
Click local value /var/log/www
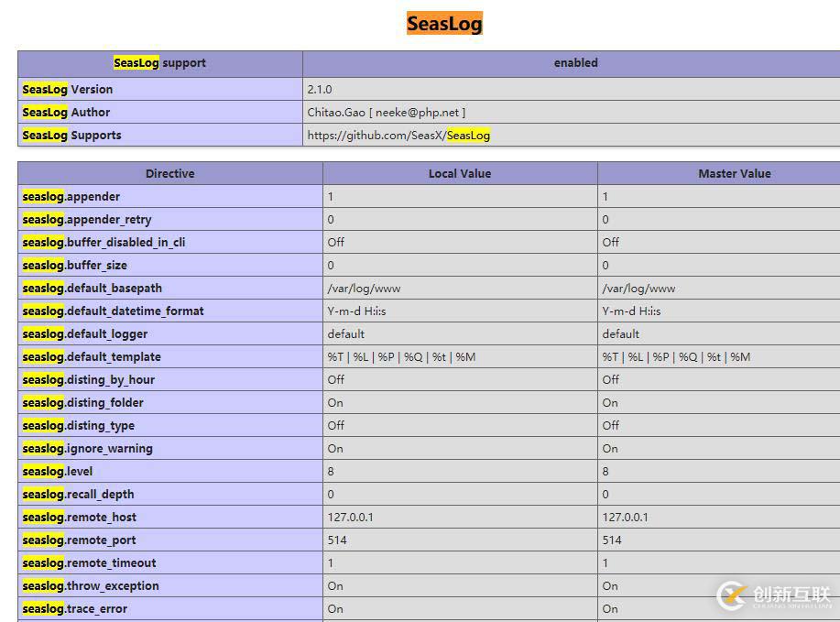[364, 289]
